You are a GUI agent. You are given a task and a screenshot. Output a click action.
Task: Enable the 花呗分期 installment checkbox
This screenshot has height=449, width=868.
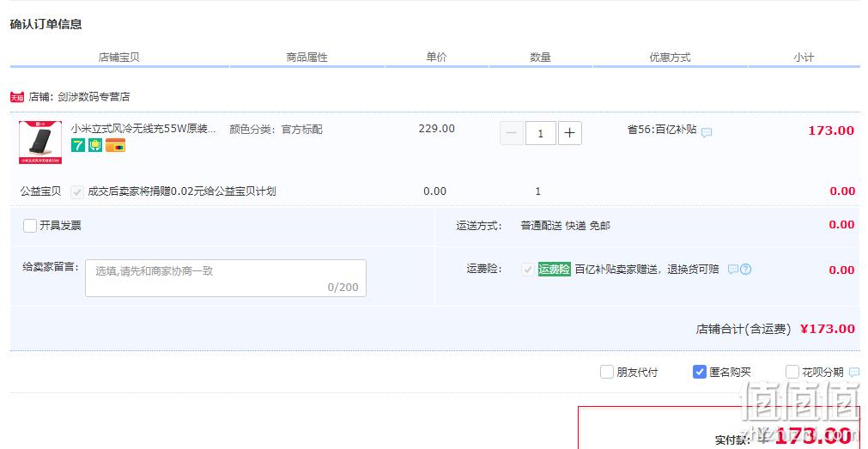(x=792, y=372)
